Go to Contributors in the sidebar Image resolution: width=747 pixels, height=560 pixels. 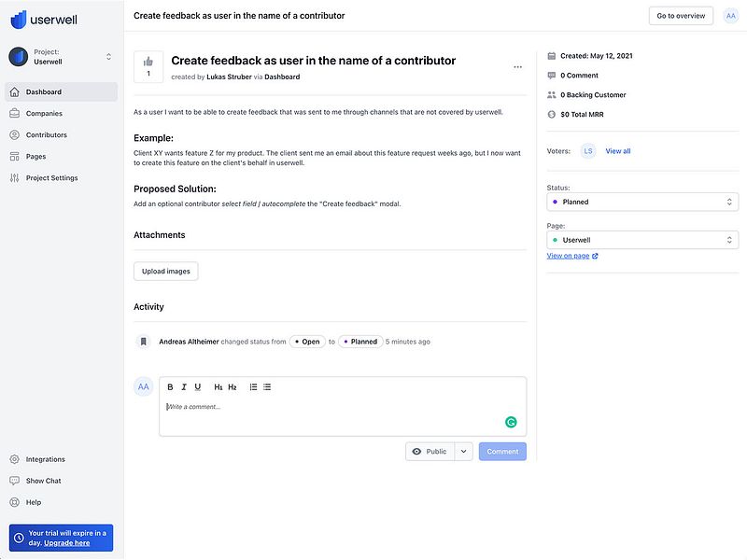click(46, 135)
